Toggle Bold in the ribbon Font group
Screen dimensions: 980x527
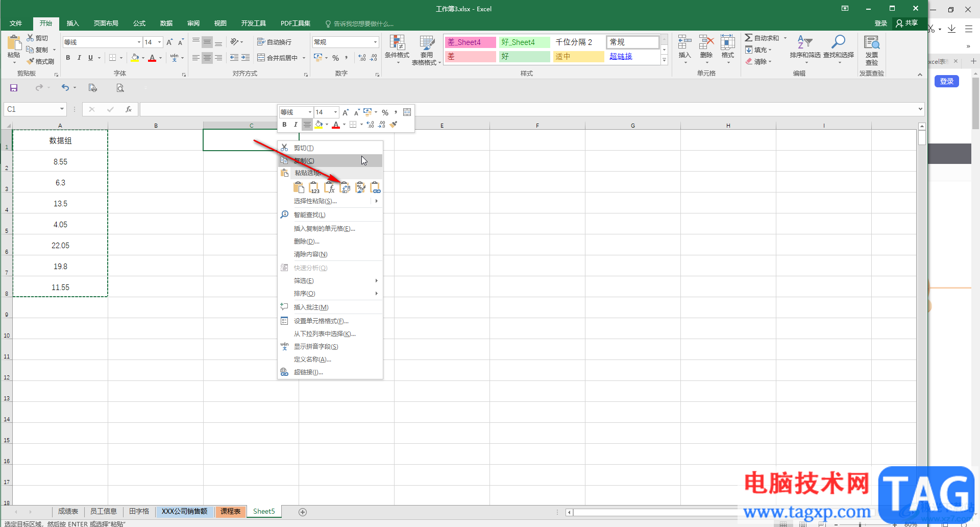click(68, 58)
